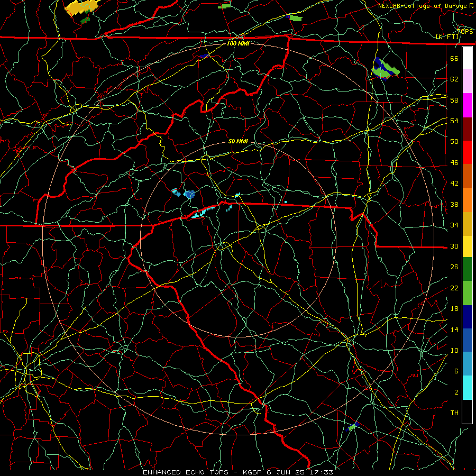The width and height of the screenshot is (476, 476).
Task: Click the "10" legend value
Action: 454,351
